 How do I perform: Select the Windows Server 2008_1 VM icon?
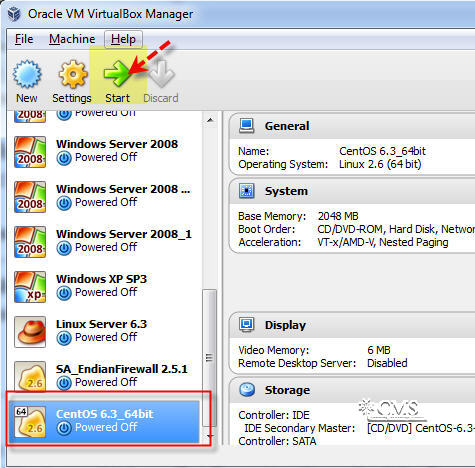(x=30, y=242)
